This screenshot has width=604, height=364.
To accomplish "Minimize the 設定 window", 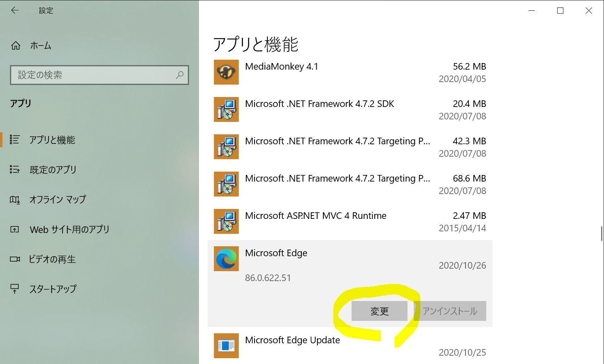I will point(532,11).
